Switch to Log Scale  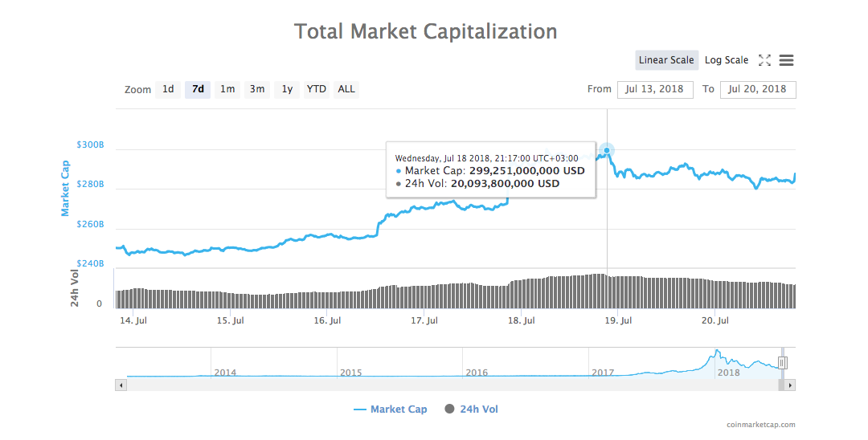click(727, 60)
